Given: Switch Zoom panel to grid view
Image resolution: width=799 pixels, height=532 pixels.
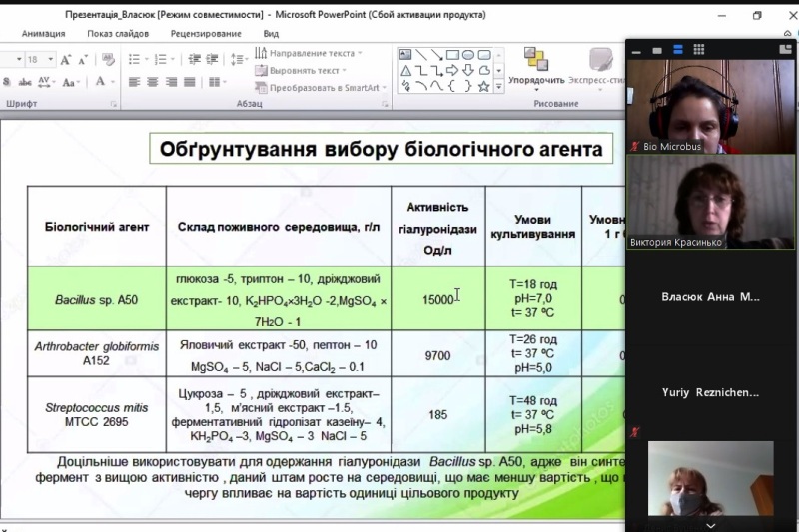Looking at the screenshot, I should 698,49.
